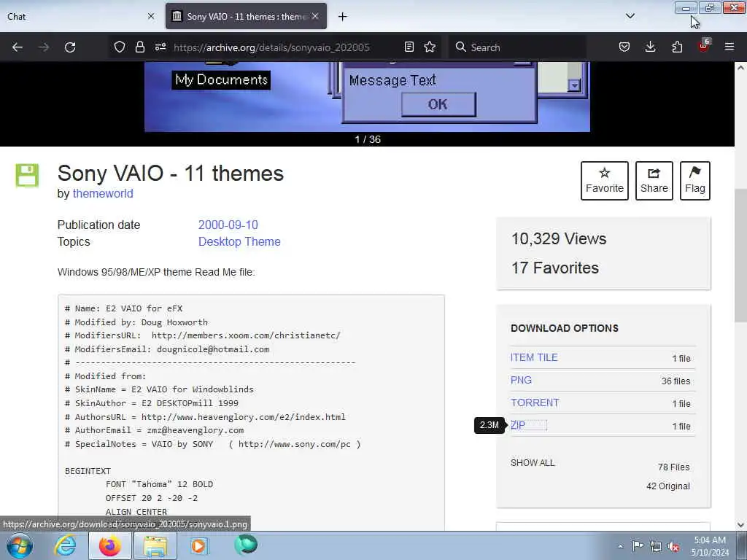Toggle reader view icon

[x=409, y=47]
